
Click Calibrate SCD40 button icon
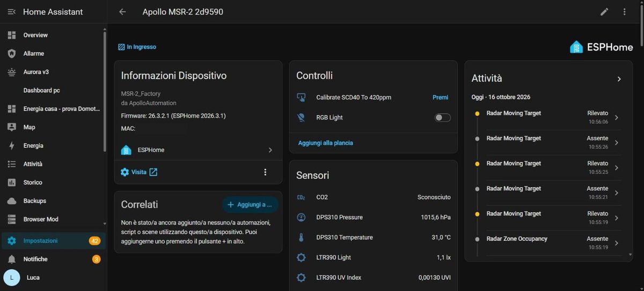point(301,98)
